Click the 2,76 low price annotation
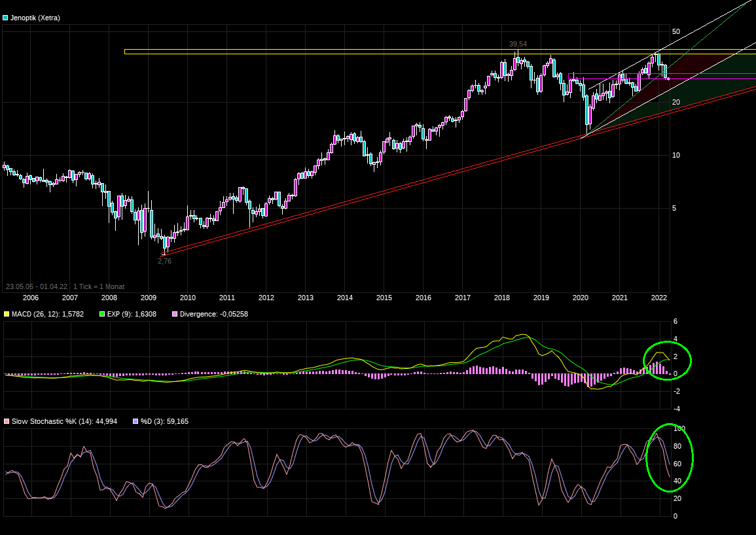756x535 pixels. click(x=164, y=261)
